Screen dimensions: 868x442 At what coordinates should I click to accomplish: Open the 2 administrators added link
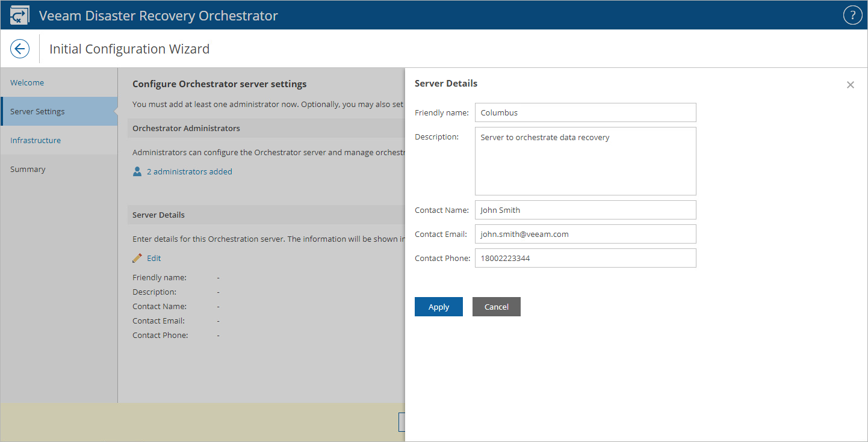click(x=190, y=172)
